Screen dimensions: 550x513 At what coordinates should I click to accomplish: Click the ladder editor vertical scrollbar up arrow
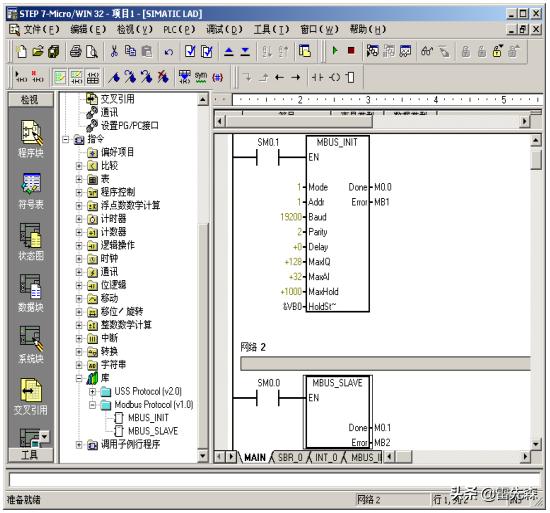point(536,141)
